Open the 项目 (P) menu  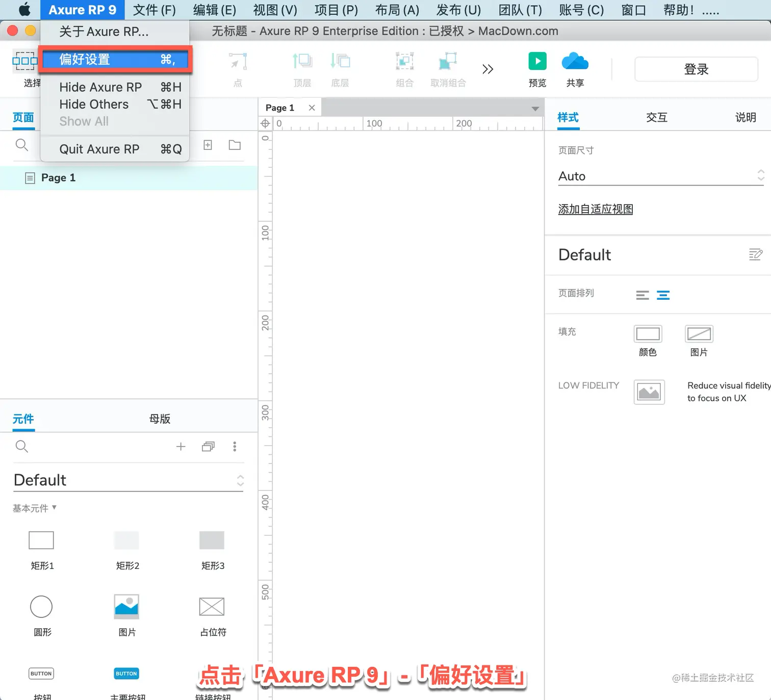pos(336,10)
